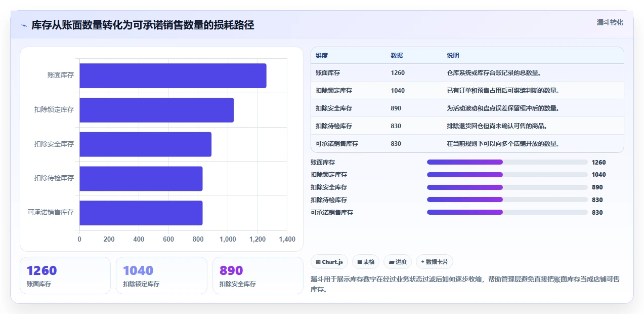
Task: Open the 1260 账面库存 stat card
Action: tap(65, 276)
